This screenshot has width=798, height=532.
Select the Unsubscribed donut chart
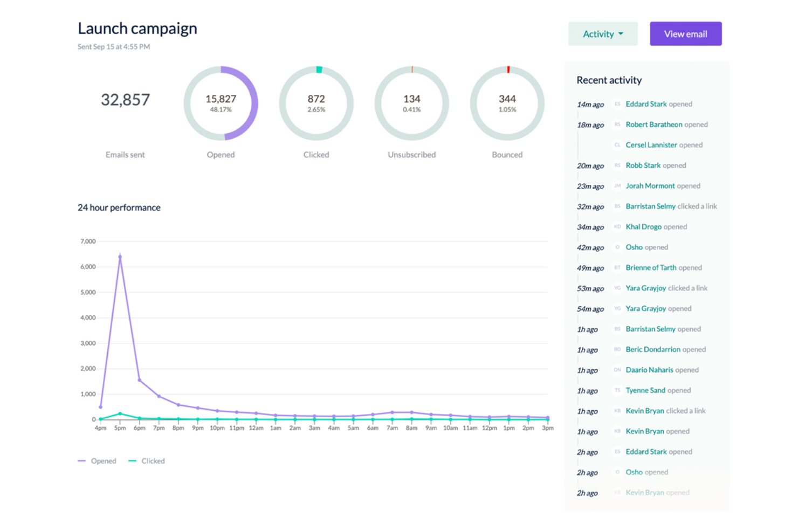(411, 103)
